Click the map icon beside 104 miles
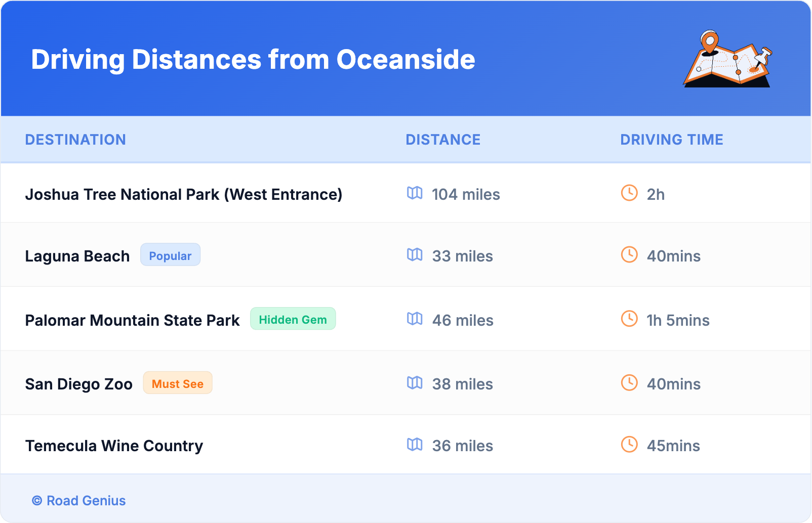This screenshot has width=812, height=523. coord(415,193)
